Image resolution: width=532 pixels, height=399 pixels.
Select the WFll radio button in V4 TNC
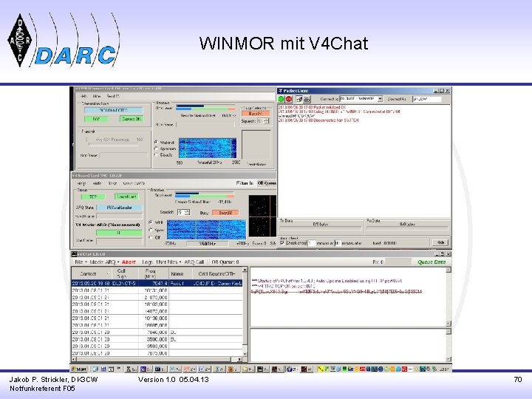point(151,222)
